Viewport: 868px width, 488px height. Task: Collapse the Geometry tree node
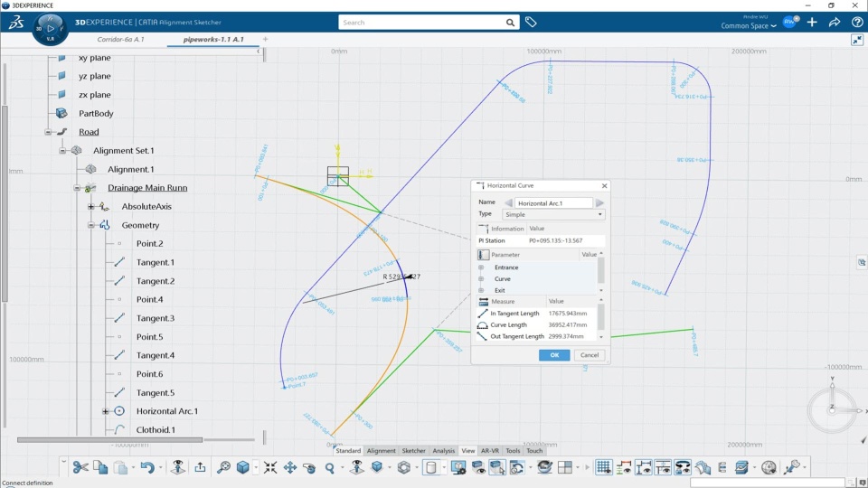point(91,225)
